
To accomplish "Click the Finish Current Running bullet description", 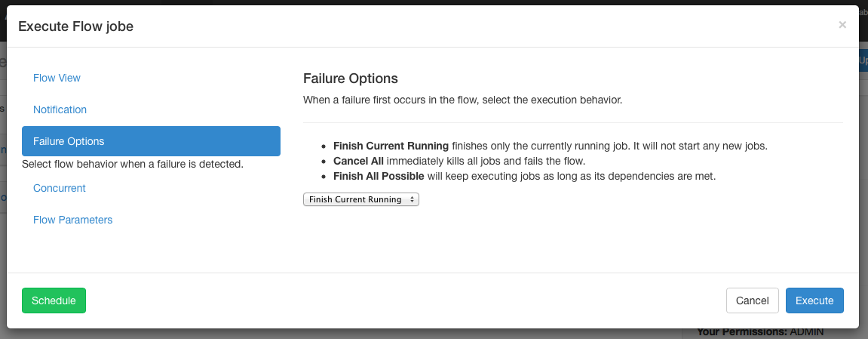I will tap(550, 146).
